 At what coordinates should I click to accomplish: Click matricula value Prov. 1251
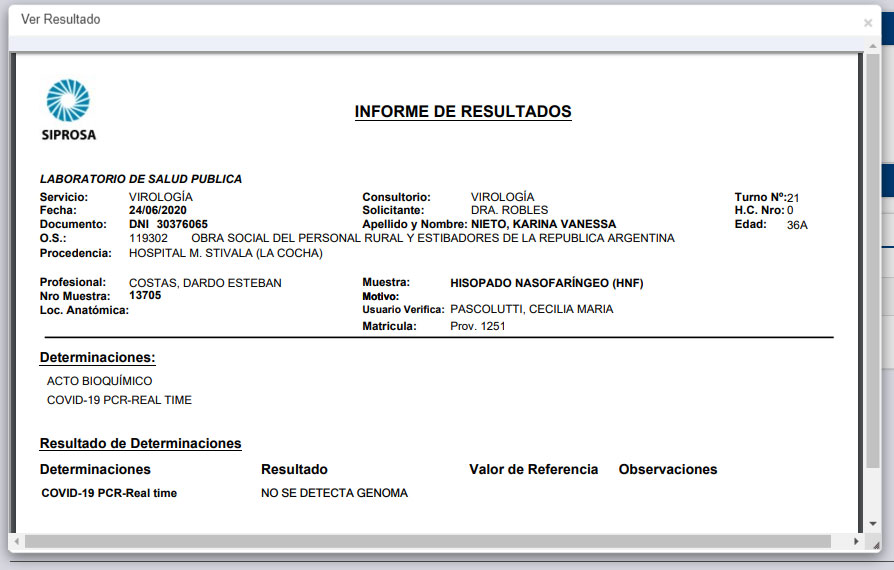478,326
